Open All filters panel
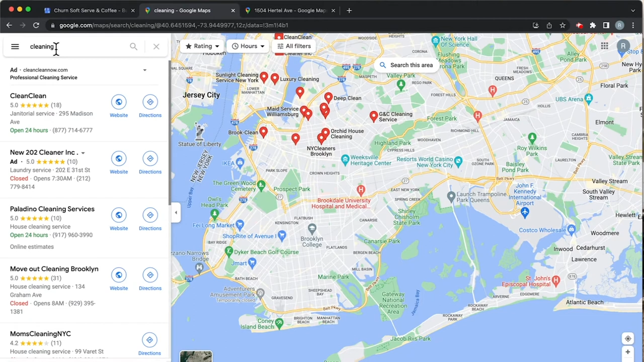644x362 pixels. click(294, 46)
